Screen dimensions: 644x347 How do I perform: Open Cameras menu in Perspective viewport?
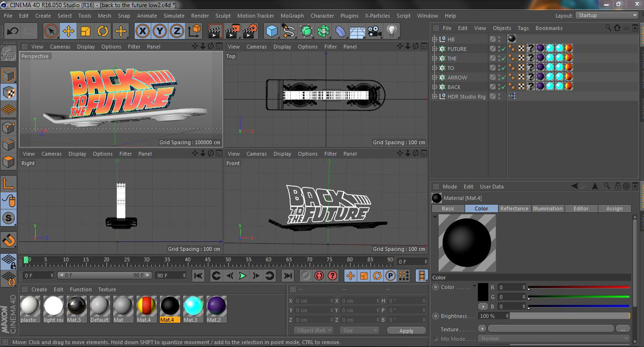click(x=60, y=47)
